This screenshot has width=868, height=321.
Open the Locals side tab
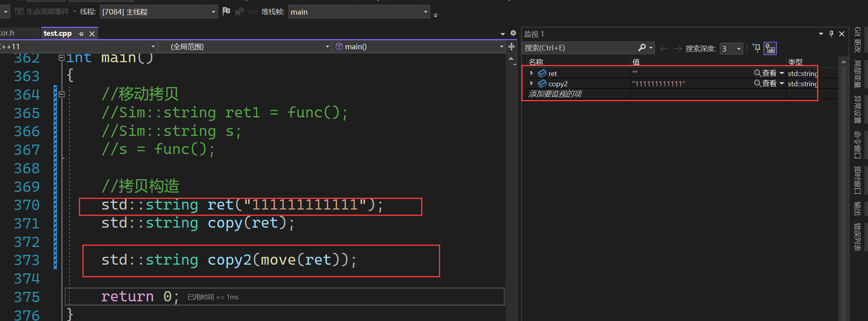pos(857,74)
